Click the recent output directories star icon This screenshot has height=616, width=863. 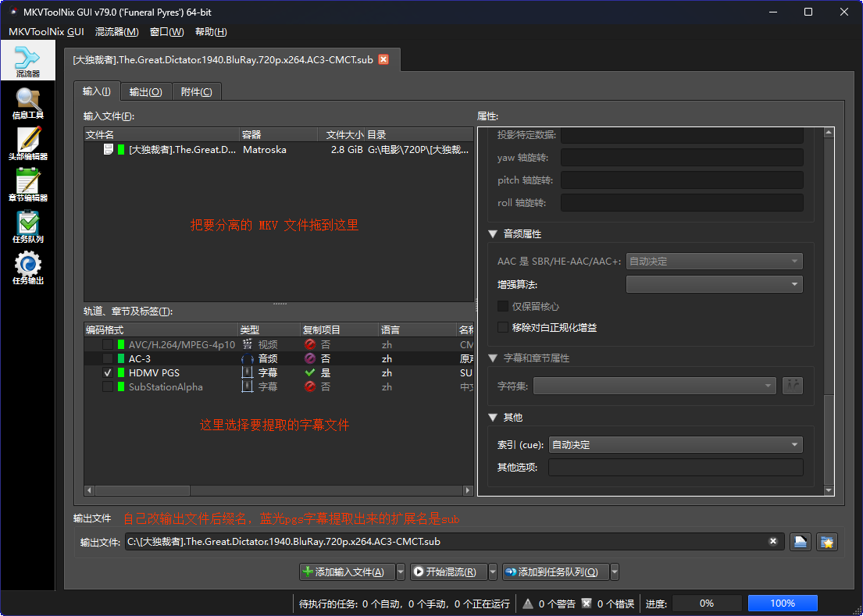point(826,542)
